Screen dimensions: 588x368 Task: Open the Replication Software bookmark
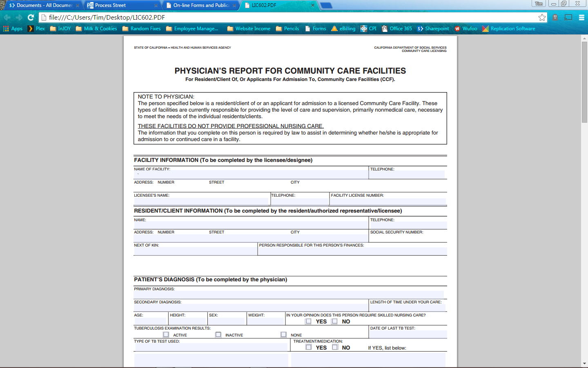509,29
